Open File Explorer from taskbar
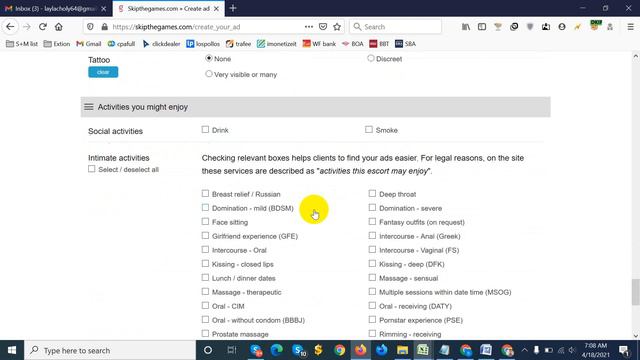This screenshot has width=640, height=360. click(x=402, y=350)
